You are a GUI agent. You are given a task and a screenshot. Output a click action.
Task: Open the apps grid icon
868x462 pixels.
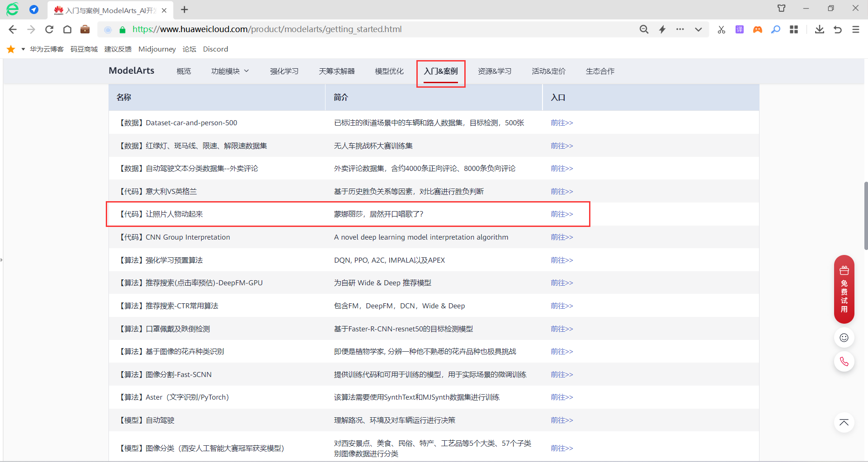(794, 29)
